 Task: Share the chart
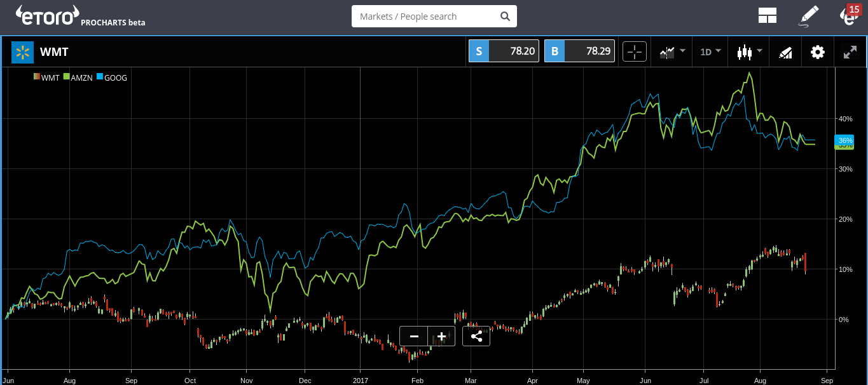click(476, 335)
